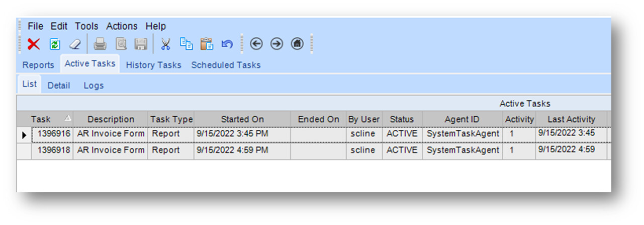
Task: Click the Last Activity column header
Action: tap(571, 119)
